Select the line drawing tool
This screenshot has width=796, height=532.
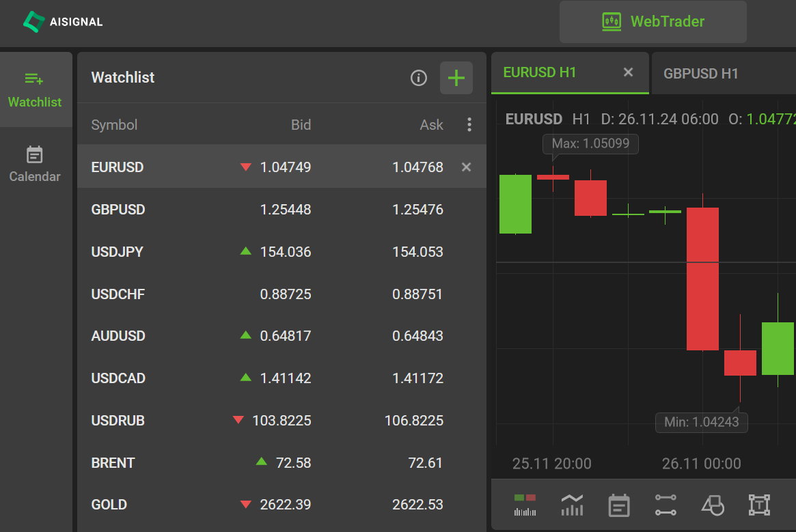665,505
